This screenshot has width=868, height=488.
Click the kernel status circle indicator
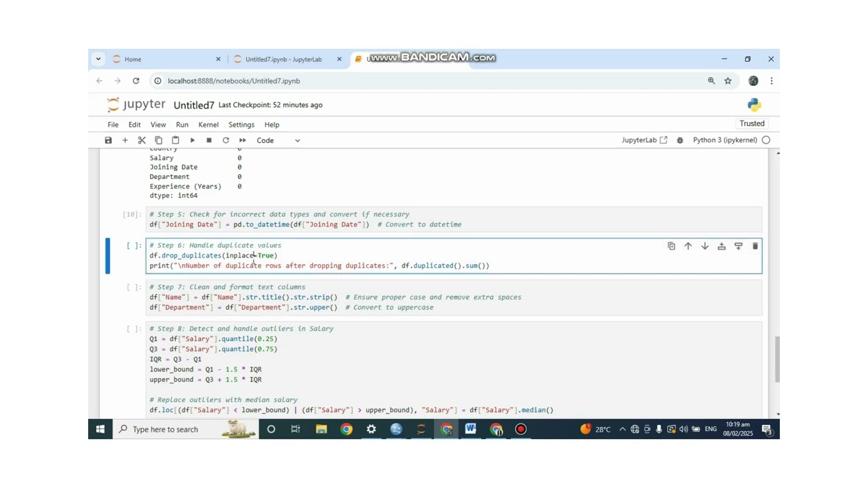click(x=766, y=140)
